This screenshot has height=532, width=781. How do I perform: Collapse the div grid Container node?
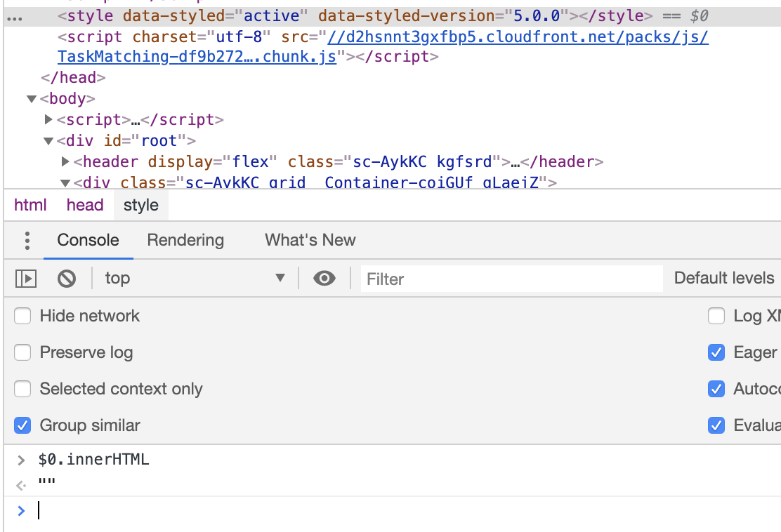click(x=65, y=183)
